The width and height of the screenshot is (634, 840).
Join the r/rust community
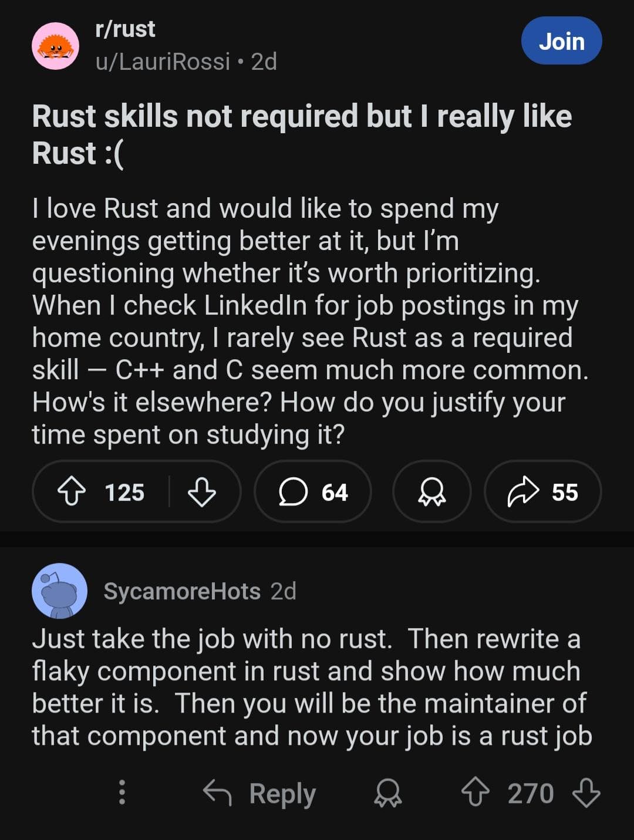[561, 41]
